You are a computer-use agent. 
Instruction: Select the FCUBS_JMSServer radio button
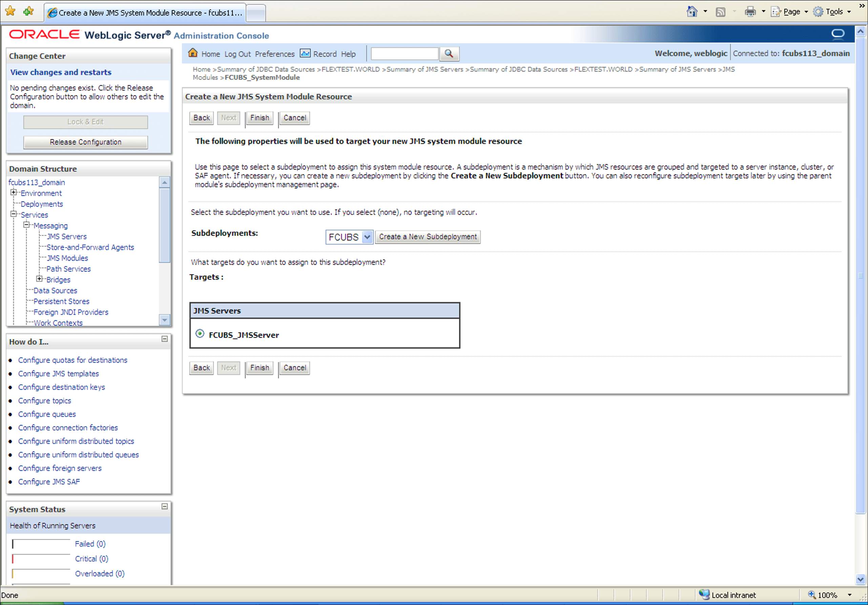[200, 334]
